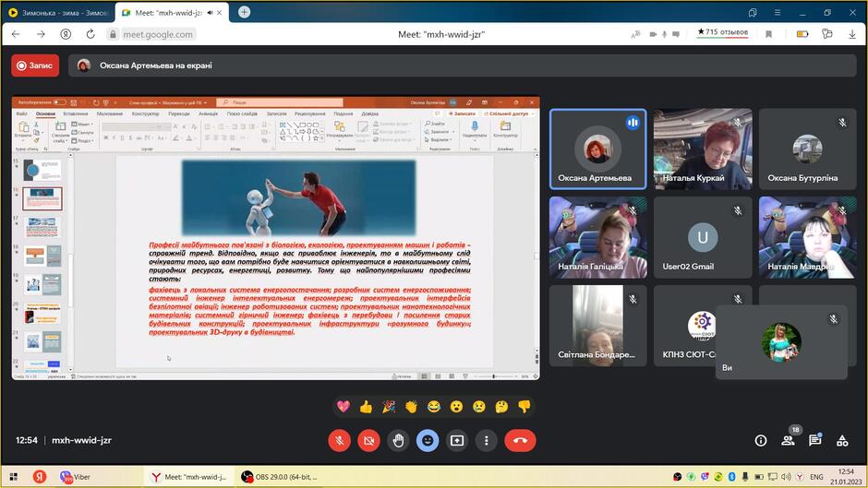Turn on the camera in Meet
Screen dimensions: 868x488
368,440
